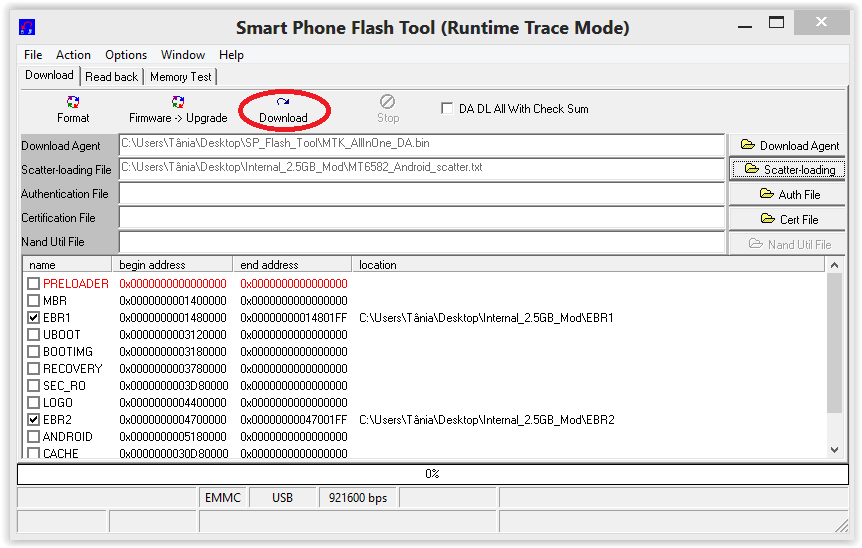Click begin address 0x0000000003780000 of RECOVERY
The image size is (862, 548).
tap(173, 369)
